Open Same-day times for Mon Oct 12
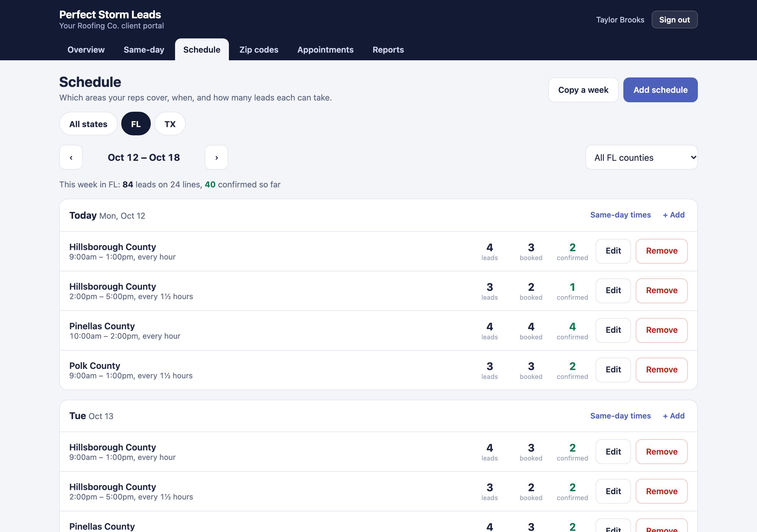757x532 pixels. [620, 215]
